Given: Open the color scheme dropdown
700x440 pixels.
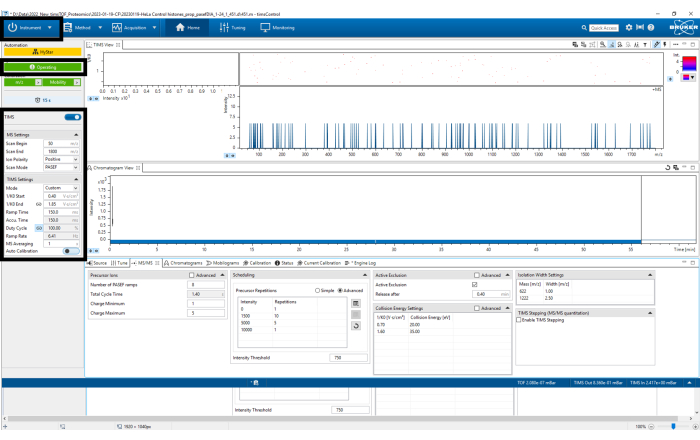Looking at the screenshot, I should click(x=689, y=78).
